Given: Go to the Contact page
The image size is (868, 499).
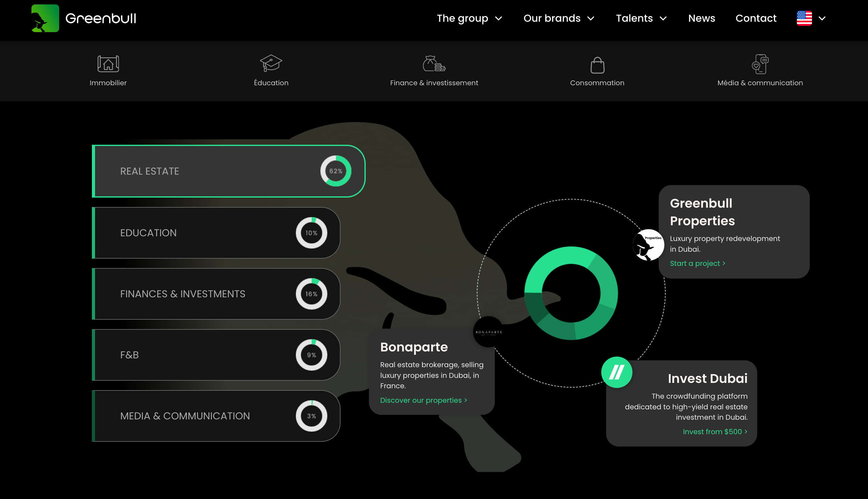Looking at the screenshot, I should [756, 18].
